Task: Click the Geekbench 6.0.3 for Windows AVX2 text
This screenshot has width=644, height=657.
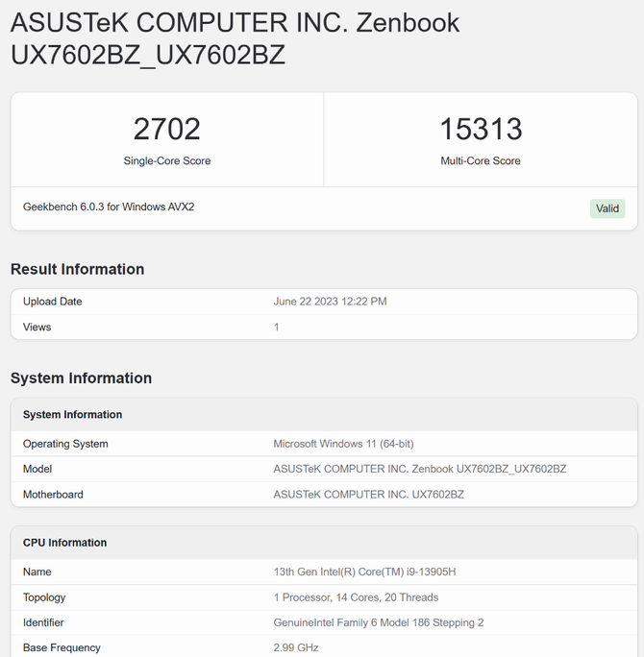Action: pos(109,207)
